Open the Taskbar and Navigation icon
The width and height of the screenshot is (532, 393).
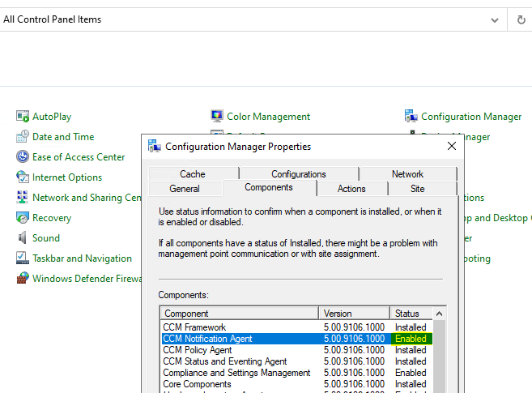click(x=23, y=258)
